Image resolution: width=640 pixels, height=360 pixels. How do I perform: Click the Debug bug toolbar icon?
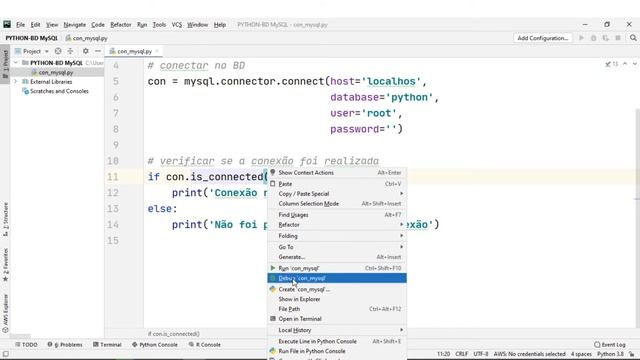click(593, 38)
